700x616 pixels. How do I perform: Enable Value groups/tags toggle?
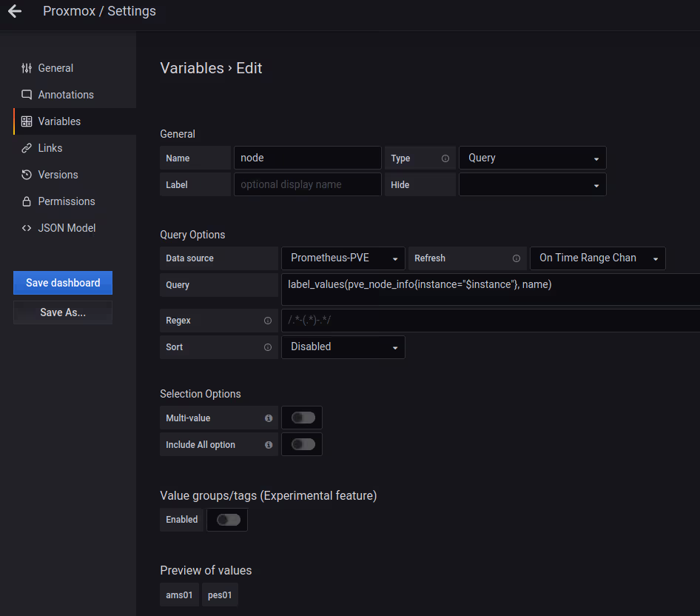tap(228, 520)
